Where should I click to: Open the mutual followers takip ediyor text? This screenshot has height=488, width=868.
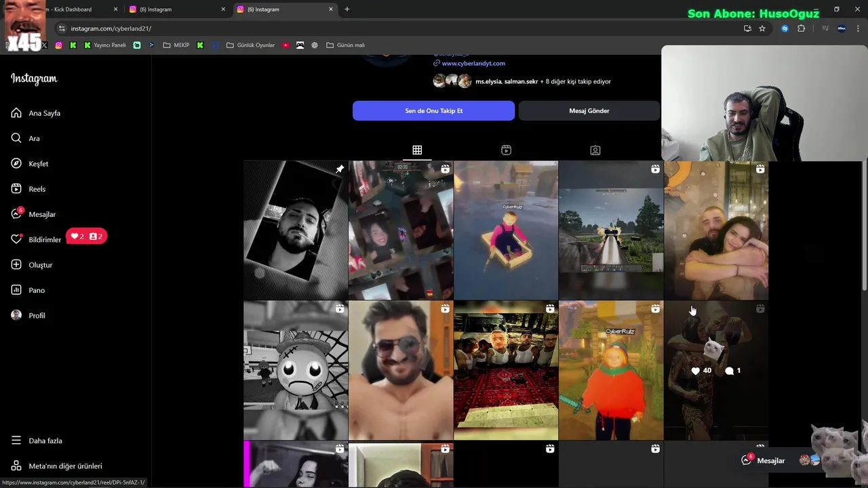pos(542,81)
